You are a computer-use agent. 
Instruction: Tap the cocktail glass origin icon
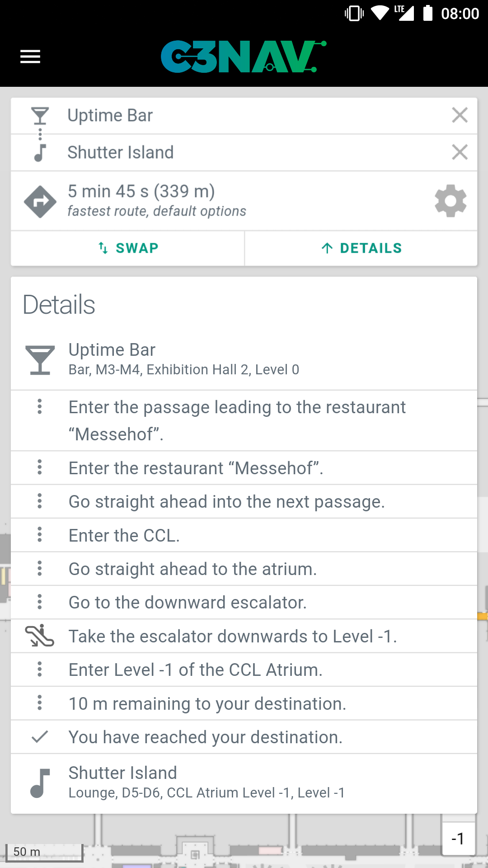coord(40,116)
